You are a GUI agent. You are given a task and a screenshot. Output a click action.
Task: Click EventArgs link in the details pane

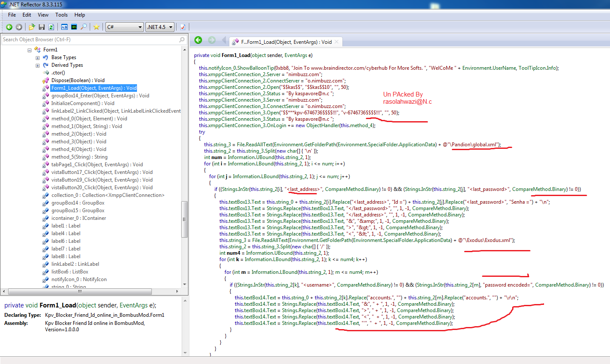tap(134, 305)
